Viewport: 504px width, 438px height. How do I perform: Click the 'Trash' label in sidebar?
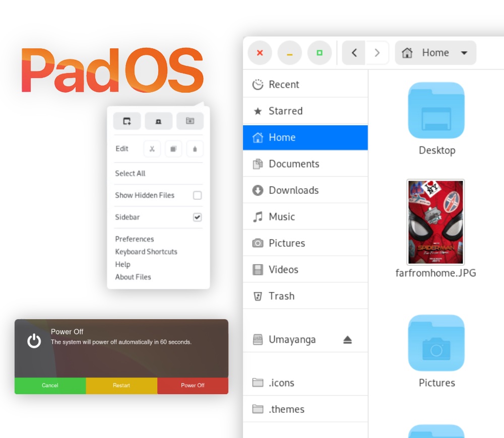pos(282,296)
